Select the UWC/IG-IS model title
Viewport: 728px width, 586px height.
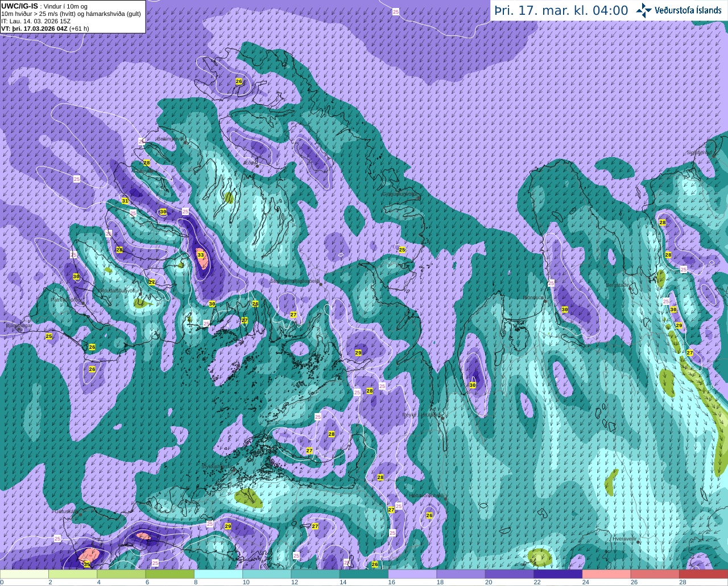click(19, 6)
